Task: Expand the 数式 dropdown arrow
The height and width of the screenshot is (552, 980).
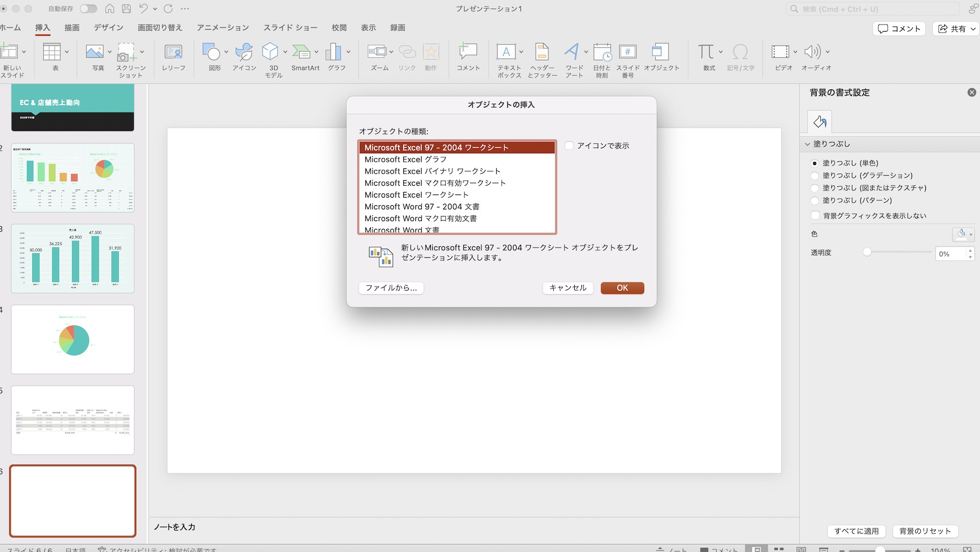Action: pos(721,52)
